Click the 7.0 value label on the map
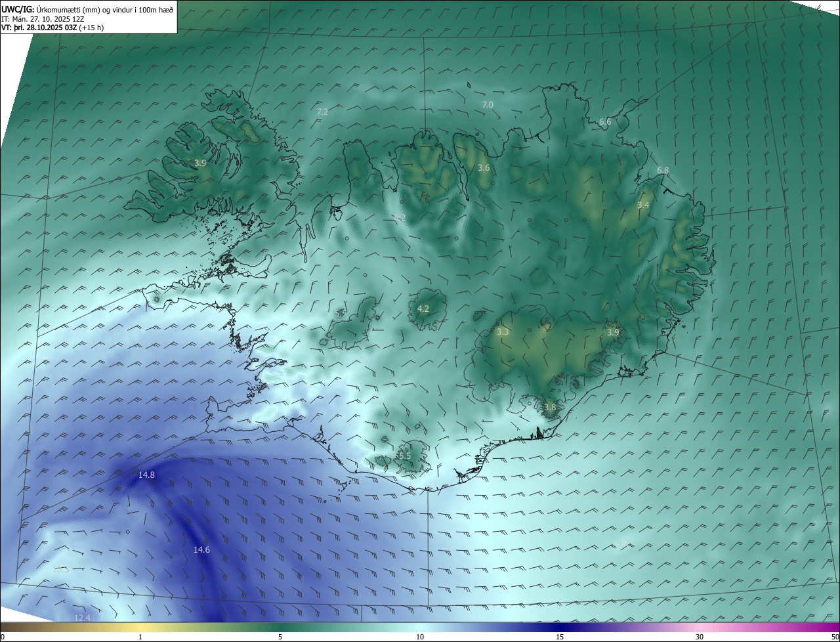840x642 pixels. (488, 104)
